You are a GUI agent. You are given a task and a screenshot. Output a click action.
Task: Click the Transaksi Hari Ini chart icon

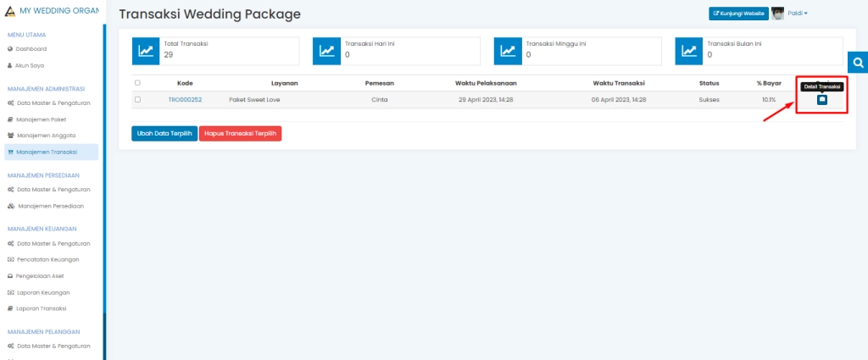pos(326,50)
